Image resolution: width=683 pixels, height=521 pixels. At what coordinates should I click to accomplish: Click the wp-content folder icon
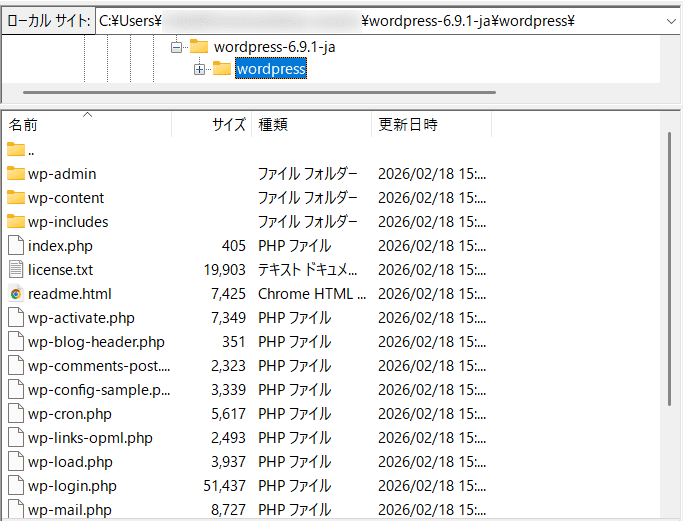click(16, 197)
